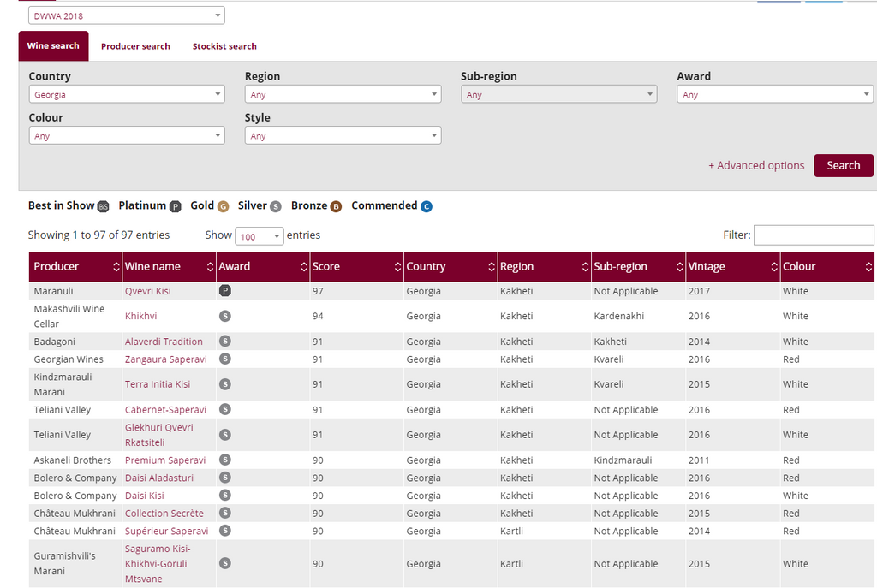Open the Zangaura Saperavi wine link
Screen dimensions: 877x588
click(166, 359)
